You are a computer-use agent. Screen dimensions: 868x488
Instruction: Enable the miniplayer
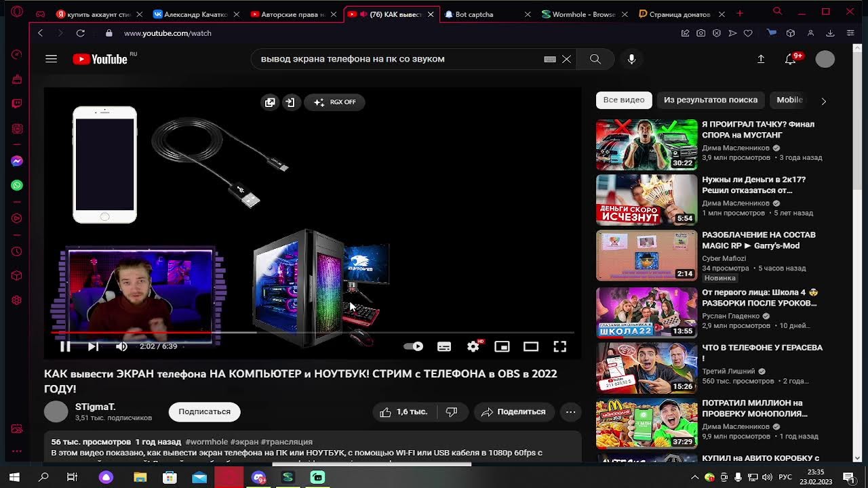[x=502, y=346]
